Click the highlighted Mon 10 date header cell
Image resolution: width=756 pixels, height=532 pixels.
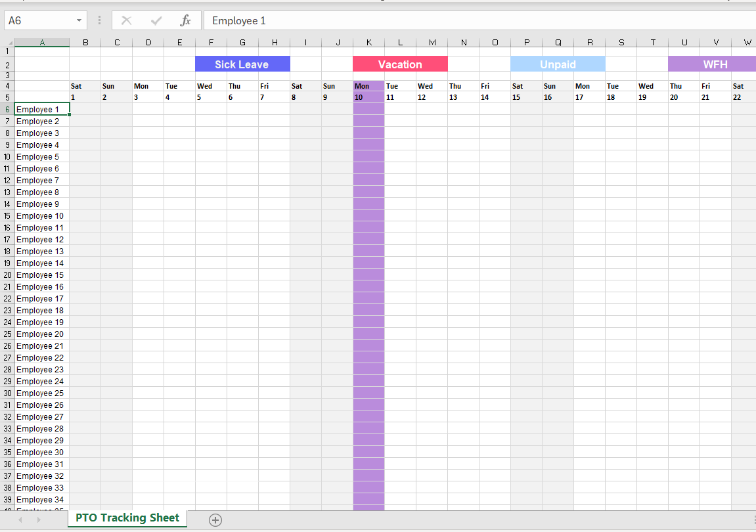click(368, 97)
